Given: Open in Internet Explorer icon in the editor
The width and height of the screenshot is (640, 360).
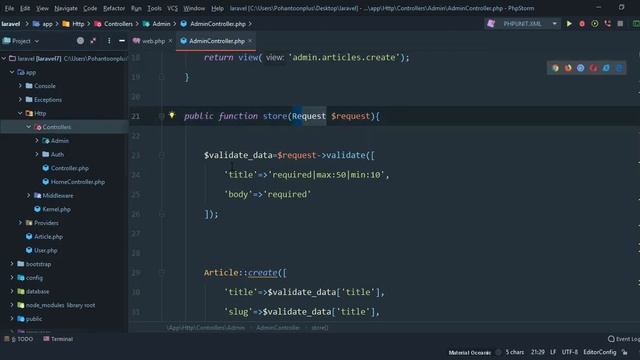Looking at the screenshot, I should pos(606,68).
